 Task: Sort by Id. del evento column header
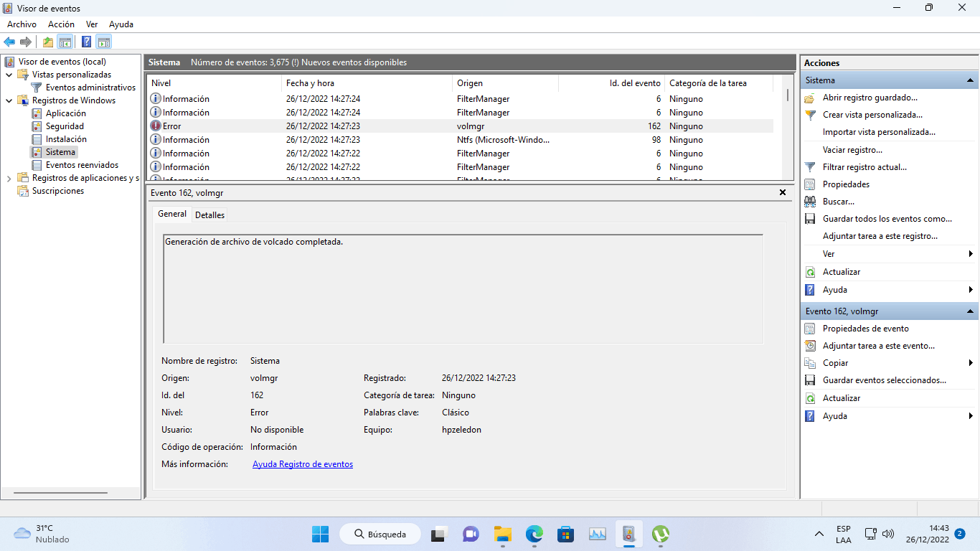click(x=611, y=83)
